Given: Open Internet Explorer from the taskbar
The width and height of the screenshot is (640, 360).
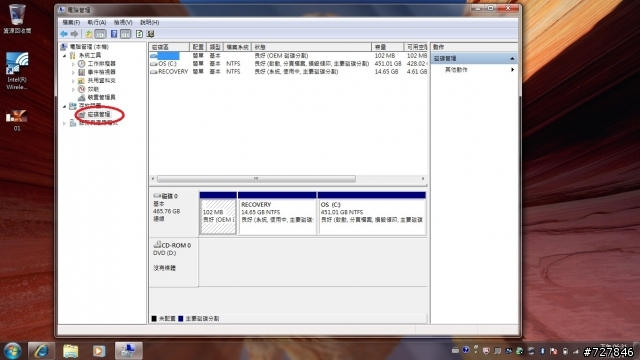Looking at the screenshot, I should (x=41, y=351).
